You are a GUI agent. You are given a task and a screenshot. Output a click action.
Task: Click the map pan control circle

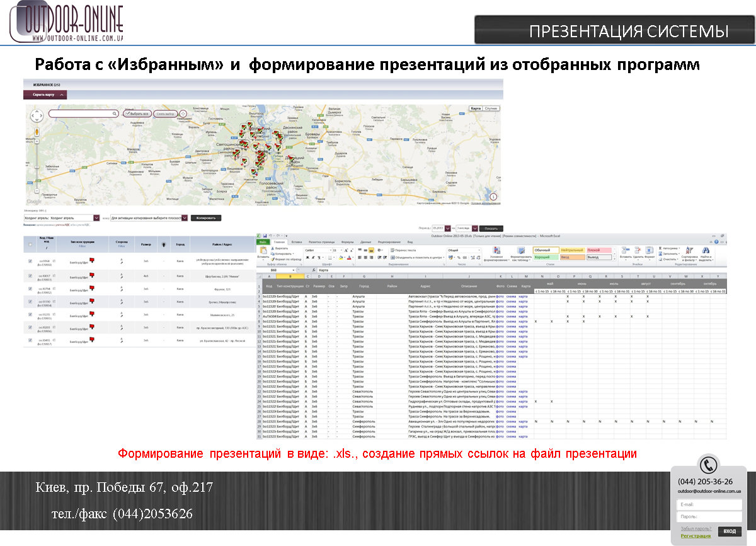click(x=37, y=115)
